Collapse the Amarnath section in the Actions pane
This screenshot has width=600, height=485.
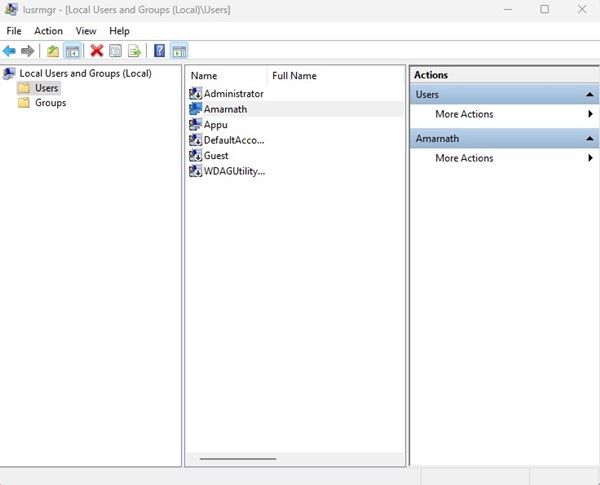(590, 138)
